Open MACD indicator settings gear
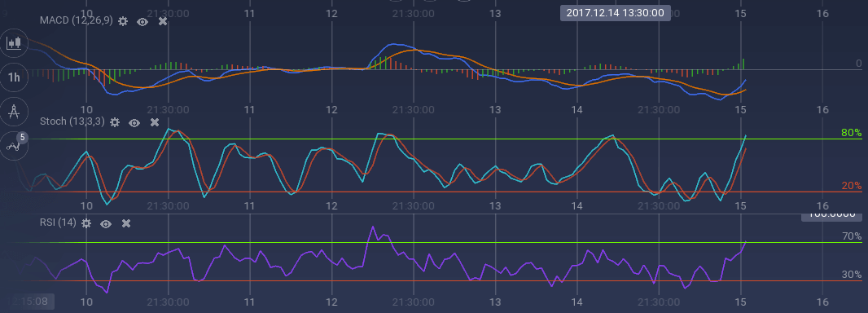The image size is (868, 313). [123, 21]
